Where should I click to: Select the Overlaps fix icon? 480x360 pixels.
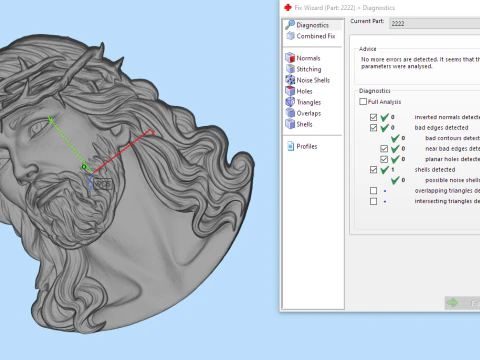point(290,113)
